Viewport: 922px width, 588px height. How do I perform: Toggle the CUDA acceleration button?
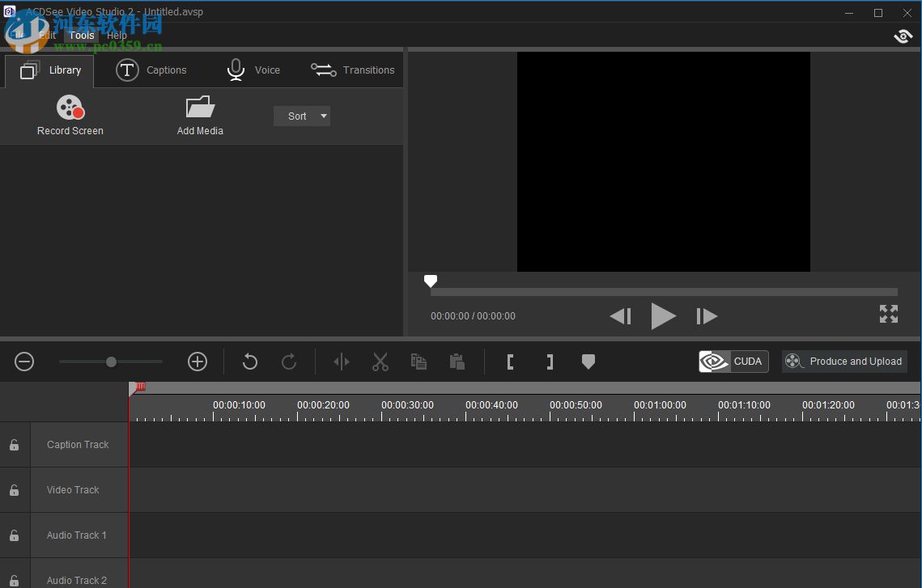click(x=733, y=362)
